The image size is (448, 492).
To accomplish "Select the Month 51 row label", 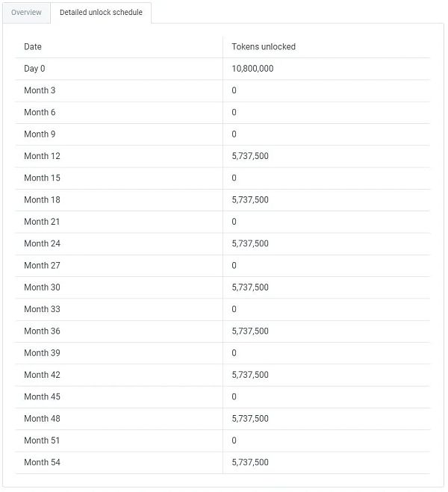I will tap(42, 440).
